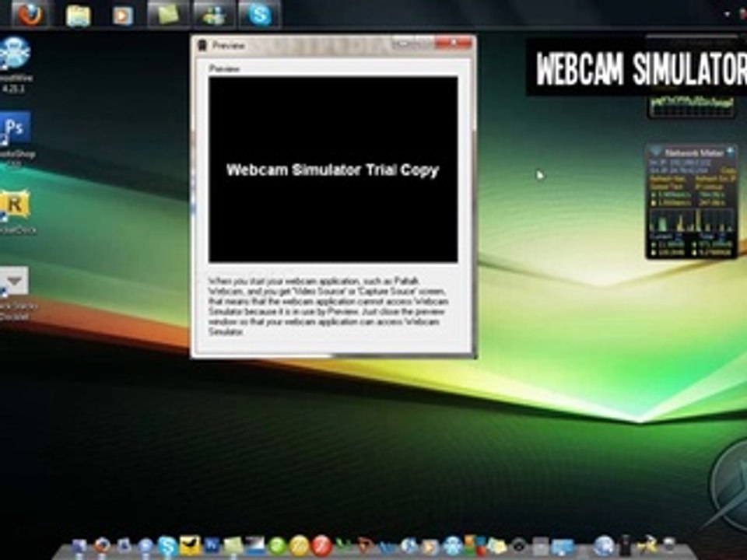Open the Messenger people icon in top taskbar
This screenshot has height=560, width=747.
point(214,14)
